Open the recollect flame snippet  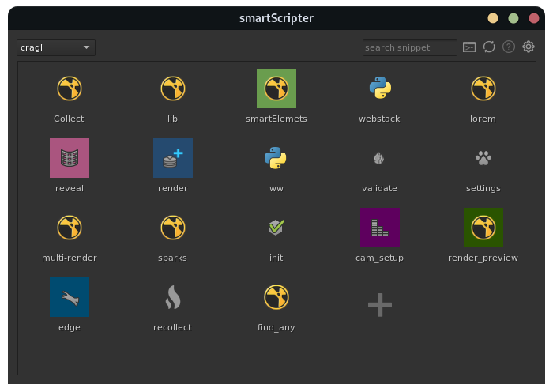[173, 297]
